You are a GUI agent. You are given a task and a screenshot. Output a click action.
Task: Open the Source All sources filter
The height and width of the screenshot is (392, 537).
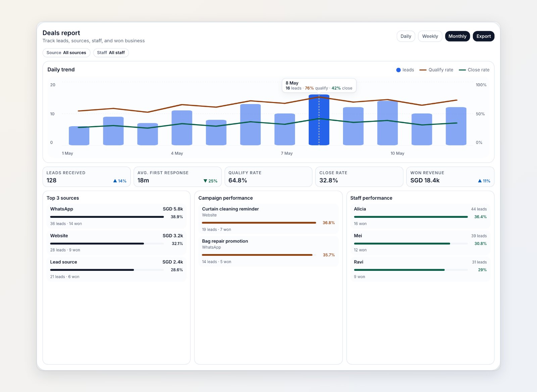coord(66,53)
